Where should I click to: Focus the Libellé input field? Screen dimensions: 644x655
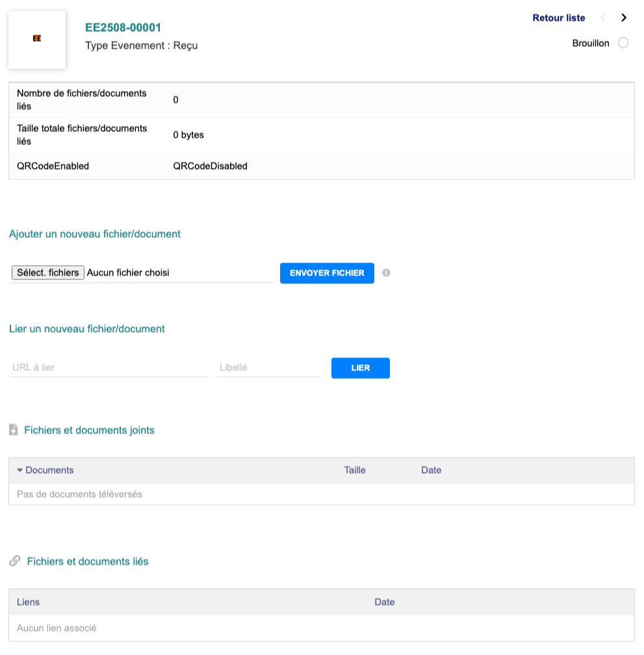(269, 368)
